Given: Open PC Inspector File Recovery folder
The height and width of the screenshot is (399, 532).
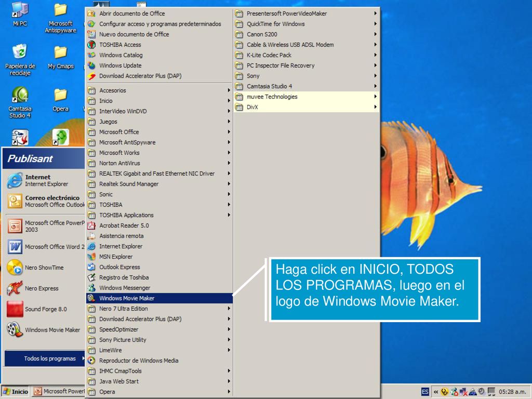Looking at the screenshot, I should click(x=307, y=65).
